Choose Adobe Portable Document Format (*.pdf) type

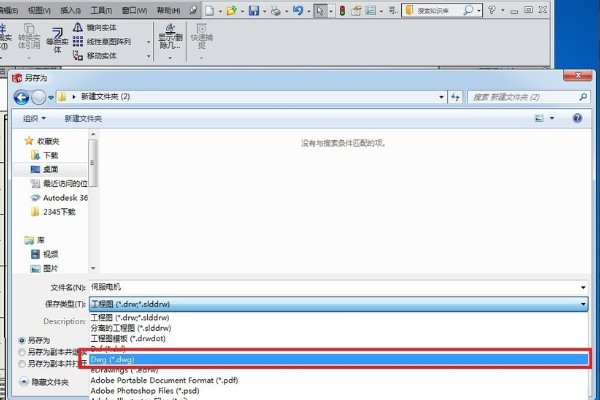click(164, 380)
